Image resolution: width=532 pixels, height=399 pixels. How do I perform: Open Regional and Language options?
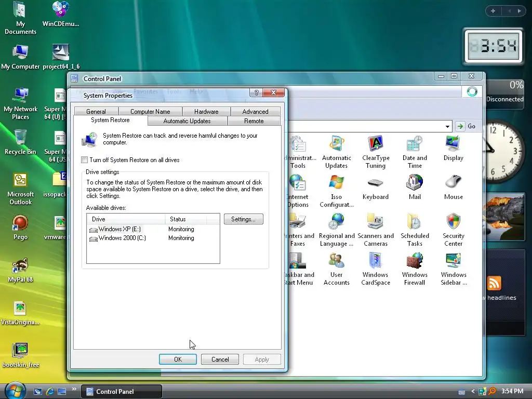[x=337, y=230]
